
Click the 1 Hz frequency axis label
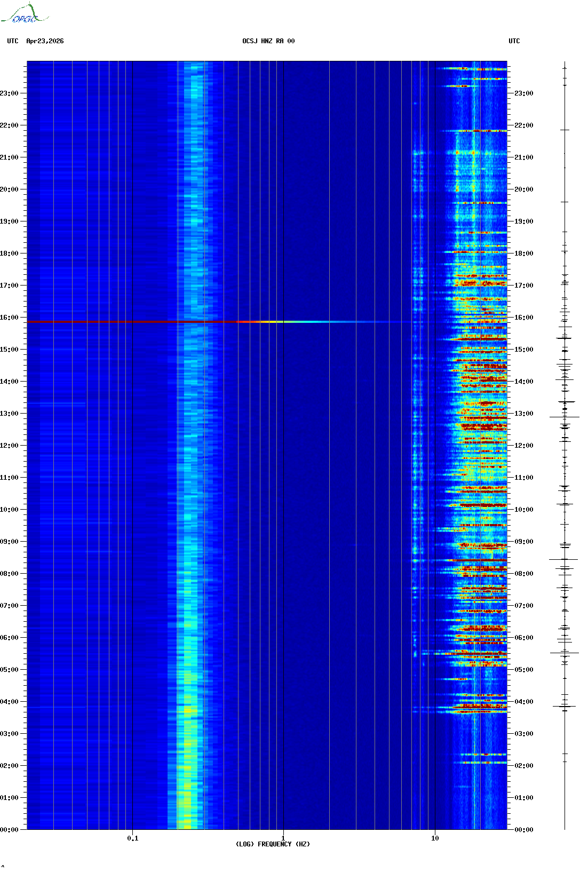(x=283, y=838)
